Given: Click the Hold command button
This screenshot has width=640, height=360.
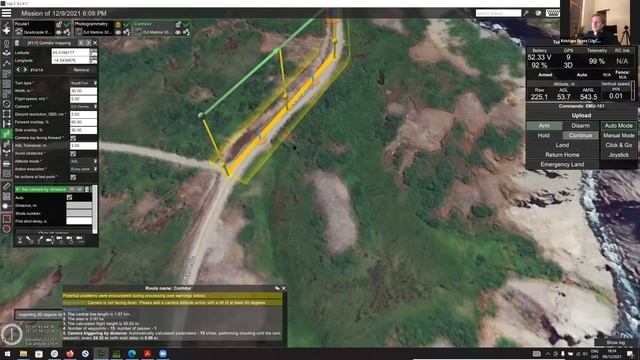Looking at the screenshot, I should (x=544, y=136).
